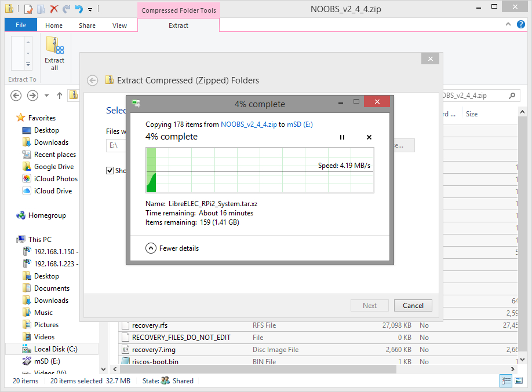Viewport: 532px width, 392px height.
Task: Select the Extract ribbon tab
Action: click(x=178, y=25)
